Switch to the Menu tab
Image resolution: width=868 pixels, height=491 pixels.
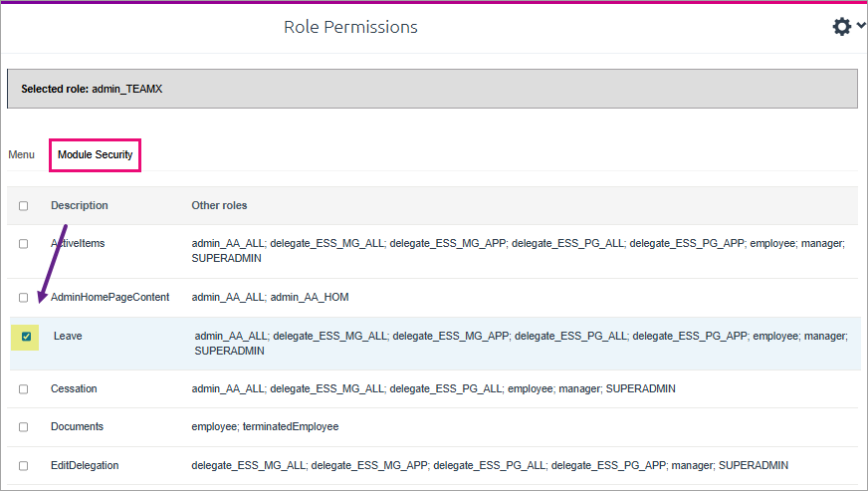[x=21, y=155]
